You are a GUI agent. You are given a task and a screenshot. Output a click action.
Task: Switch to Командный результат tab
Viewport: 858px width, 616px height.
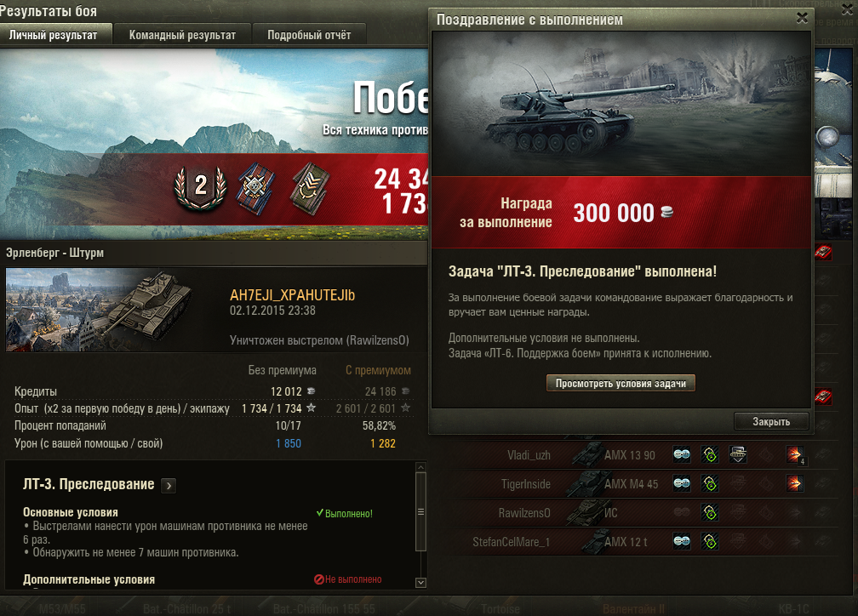click(x=182, y=35)
